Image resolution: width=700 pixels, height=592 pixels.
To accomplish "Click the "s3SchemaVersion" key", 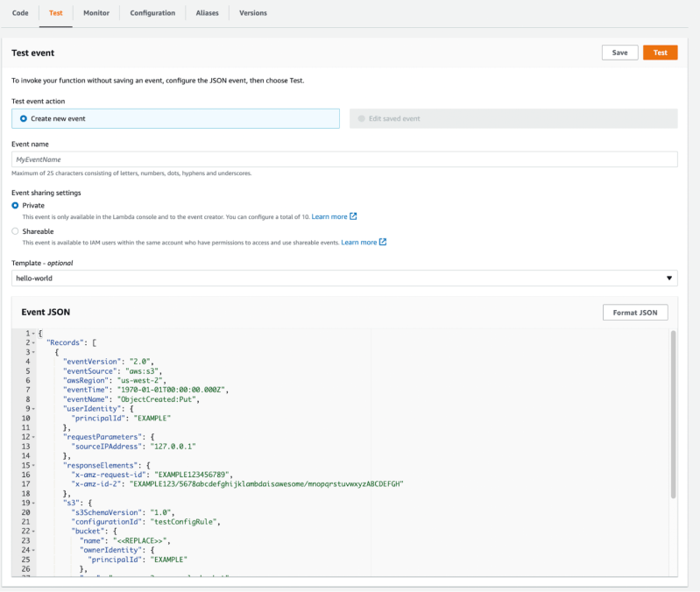I will click(106, 512).
